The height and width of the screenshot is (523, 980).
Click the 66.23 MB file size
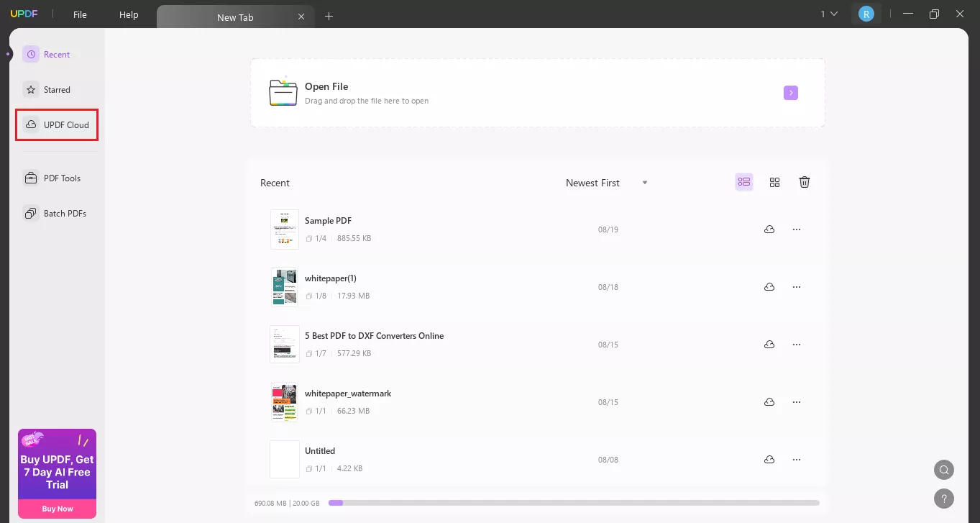point(353,411)
